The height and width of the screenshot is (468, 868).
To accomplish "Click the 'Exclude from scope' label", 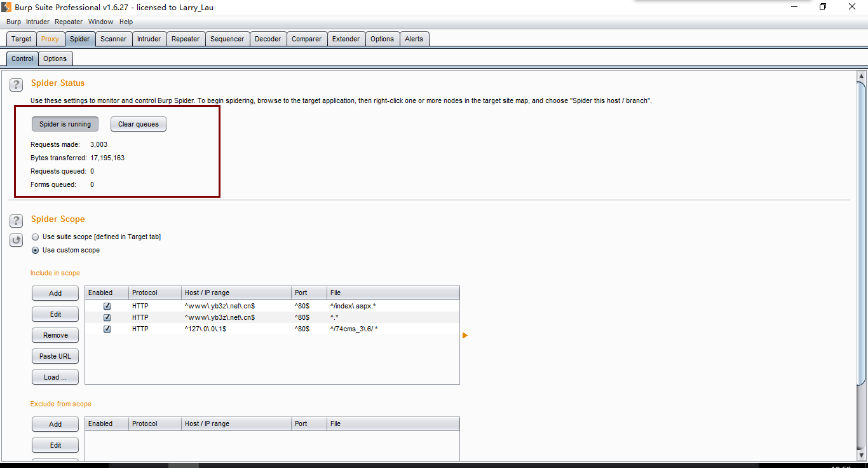I will 61,404.
